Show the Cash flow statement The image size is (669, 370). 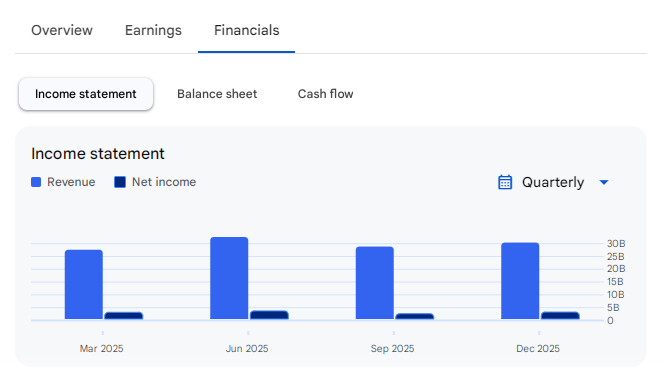coord(326,94)
